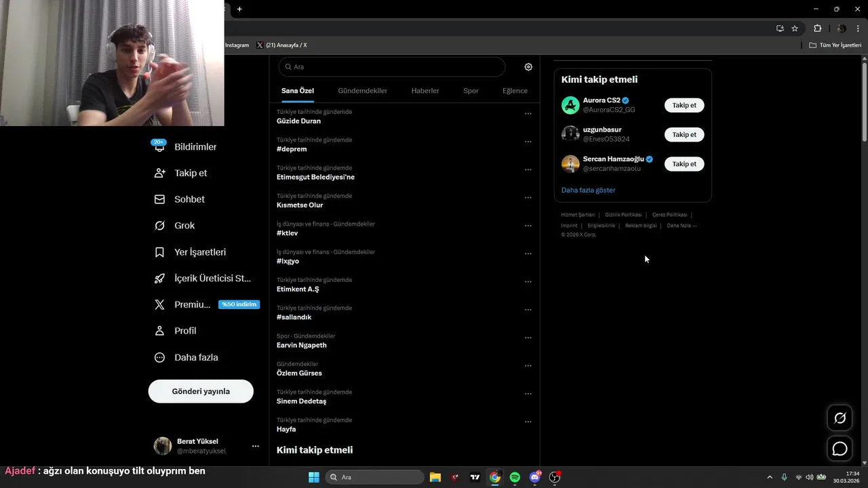Open OBS Studio from taskbar
Viewport: 868px width, 488px height.
(x=555, y=477)
